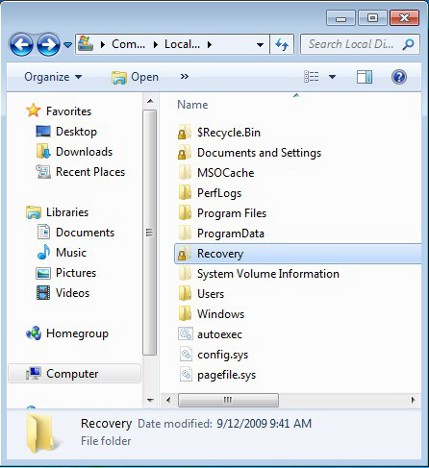
Task: Maximize the Explorer window
Action: (x=372, y=17)
